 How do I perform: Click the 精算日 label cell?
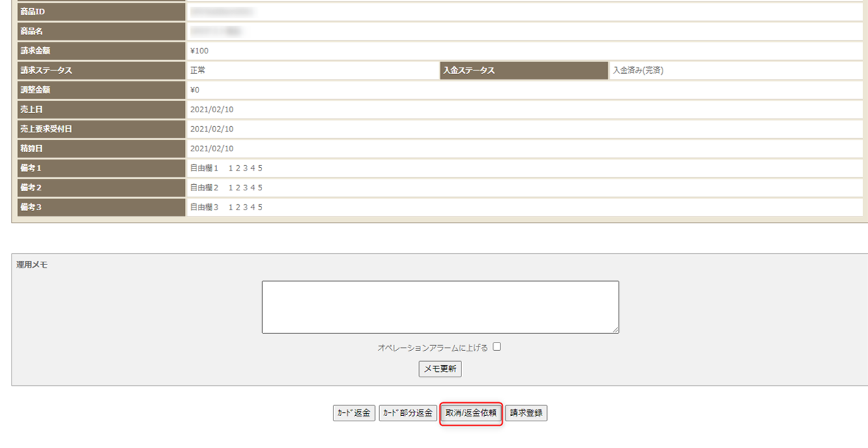99,149
